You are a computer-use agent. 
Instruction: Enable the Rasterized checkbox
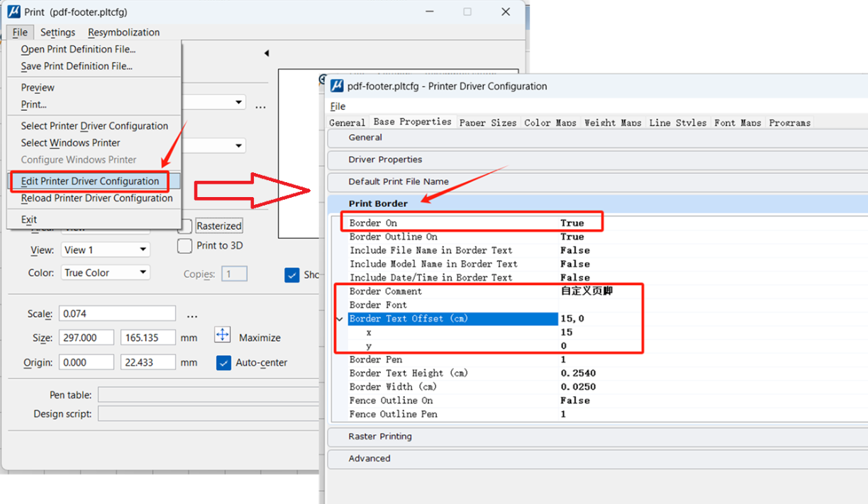pos(185,226)
